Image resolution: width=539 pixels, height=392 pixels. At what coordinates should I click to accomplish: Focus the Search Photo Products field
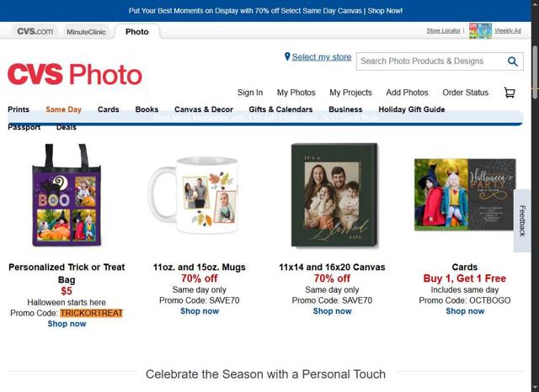(x=431, y=61)
